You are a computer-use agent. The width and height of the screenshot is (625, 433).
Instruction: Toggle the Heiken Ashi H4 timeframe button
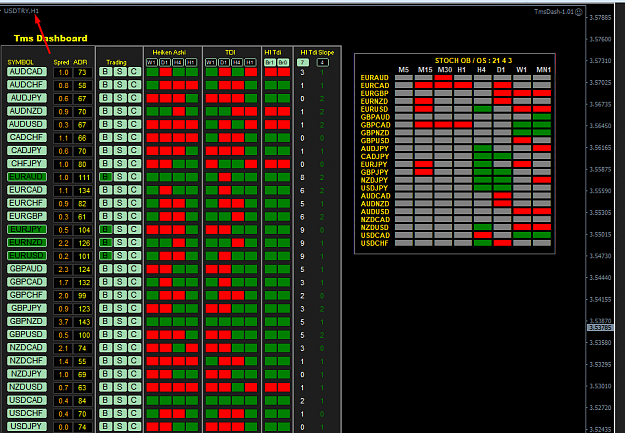coord(178,63)
